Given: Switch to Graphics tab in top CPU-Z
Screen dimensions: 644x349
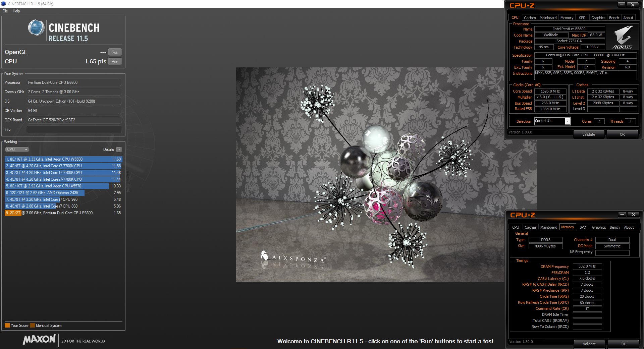Looking at the screenshot, I should tap(598, 18).
